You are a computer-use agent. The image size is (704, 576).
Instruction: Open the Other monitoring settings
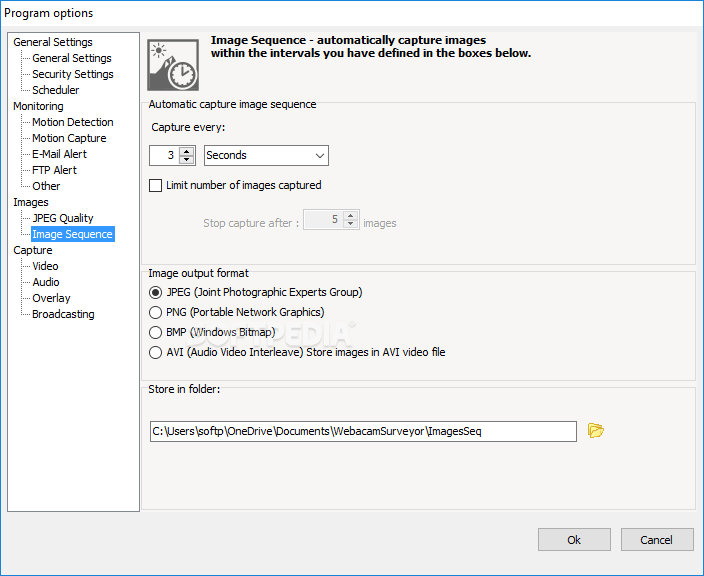tap(46, 186)
